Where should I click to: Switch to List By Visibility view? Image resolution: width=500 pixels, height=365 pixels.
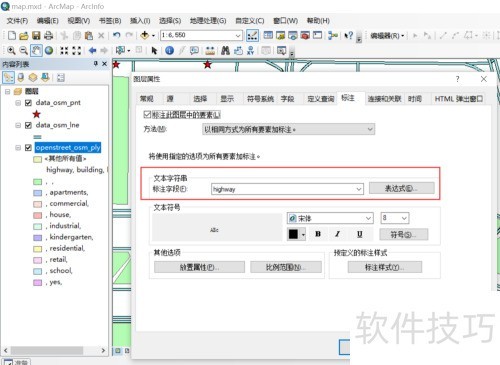point(33,78)
